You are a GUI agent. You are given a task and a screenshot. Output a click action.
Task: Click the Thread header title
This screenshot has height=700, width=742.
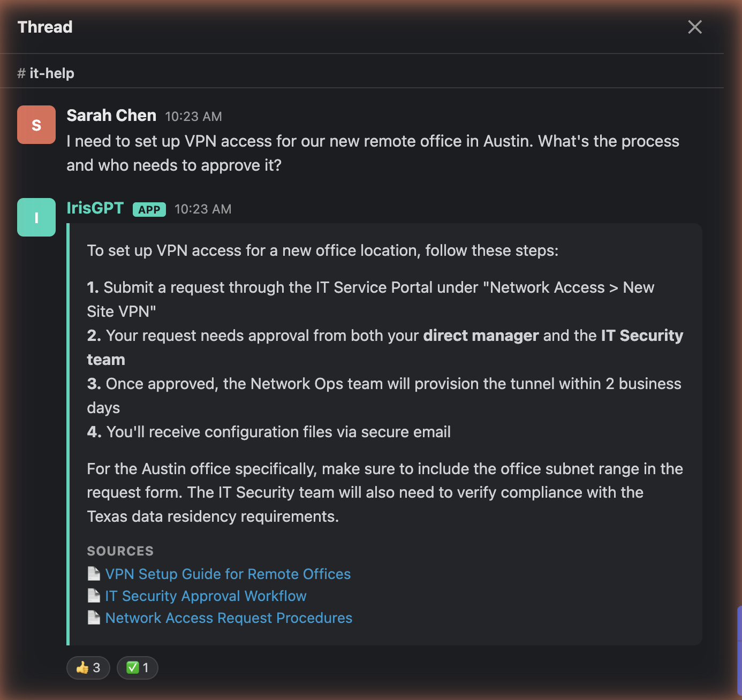tap(45, 27)
